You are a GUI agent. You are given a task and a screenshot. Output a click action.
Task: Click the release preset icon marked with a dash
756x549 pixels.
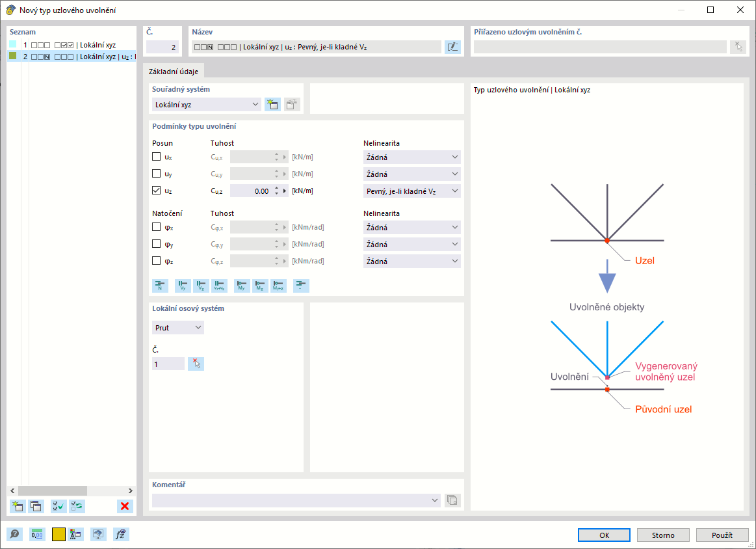click(302, 286)
